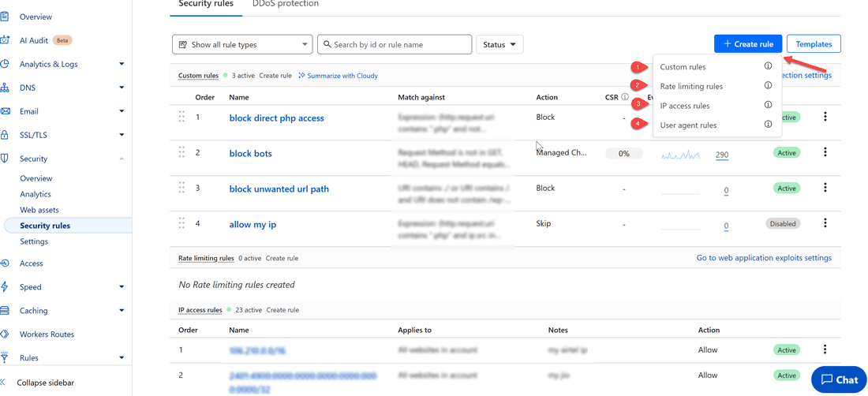The height and width of the screenshot is (396, 868).
Task: Click the Security shield icon
Action: coord(5,159)
